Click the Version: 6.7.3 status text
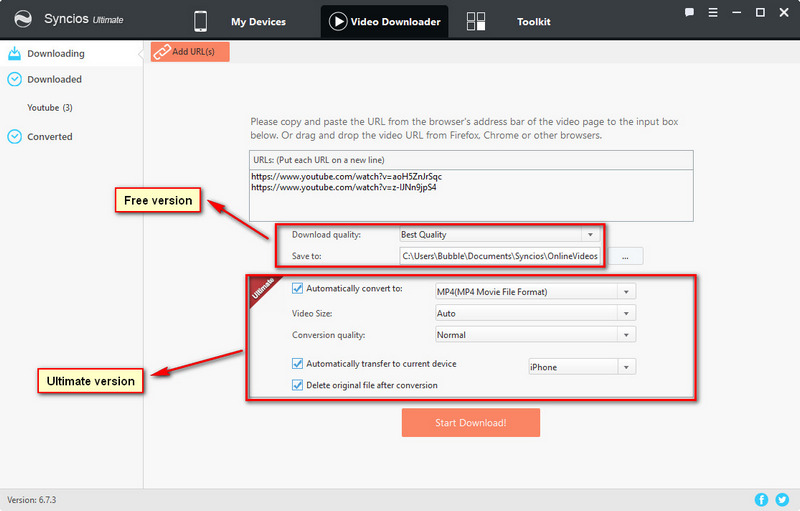The image size is (800, 511). pyautogui.click(x=32, y=500)
